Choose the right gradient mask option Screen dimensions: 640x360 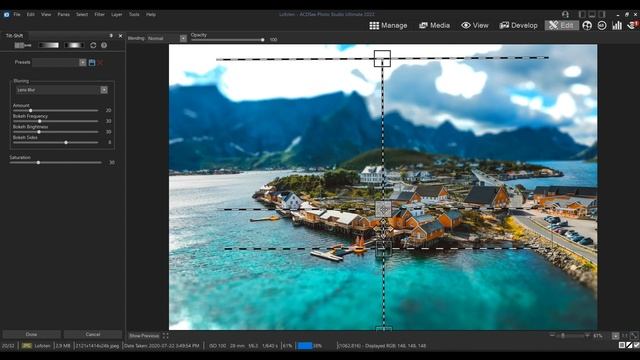(74, 45)
